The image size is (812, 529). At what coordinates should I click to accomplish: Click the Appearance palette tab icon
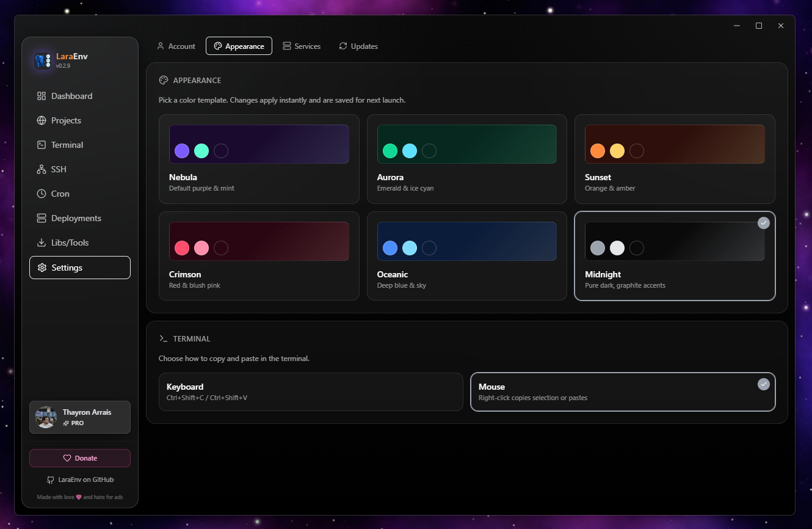pyautogui.click(x=218, y=46)
